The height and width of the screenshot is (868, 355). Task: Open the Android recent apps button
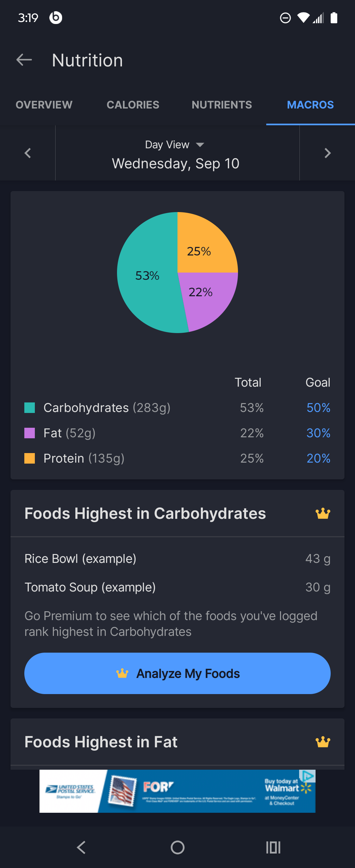point(273,847)
